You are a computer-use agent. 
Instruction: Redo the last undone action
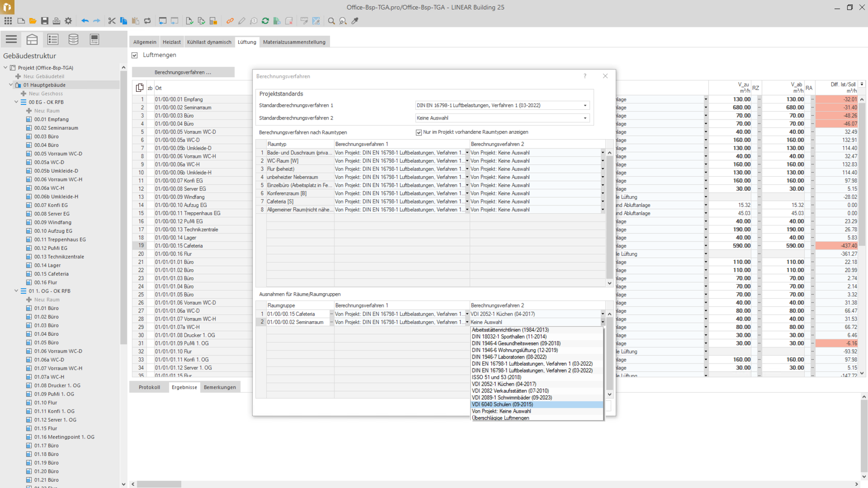pyautogui.click(x=97, y=21)
